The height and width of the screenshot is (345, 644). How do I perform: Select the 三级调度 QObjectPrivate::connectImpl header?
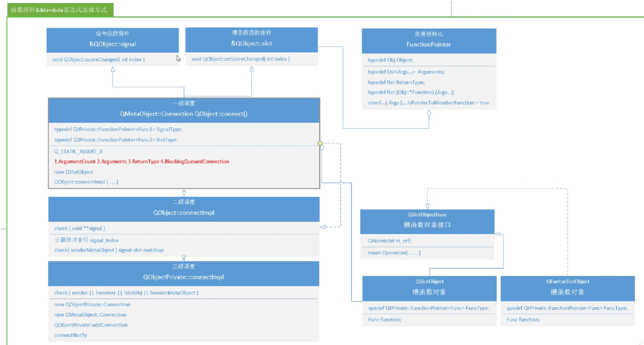click(184, 274)
